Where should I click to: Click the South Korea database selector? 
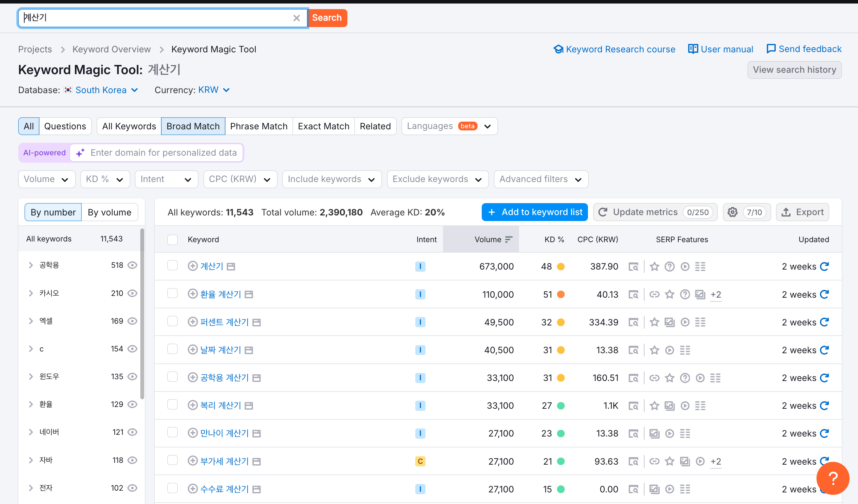coord(100,90)
